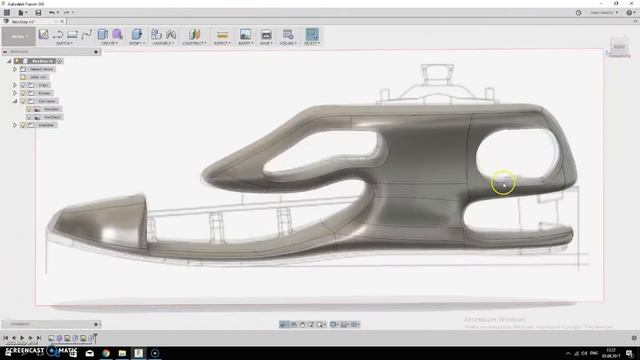Select the Rectangle sketch tool

(72, 34)
